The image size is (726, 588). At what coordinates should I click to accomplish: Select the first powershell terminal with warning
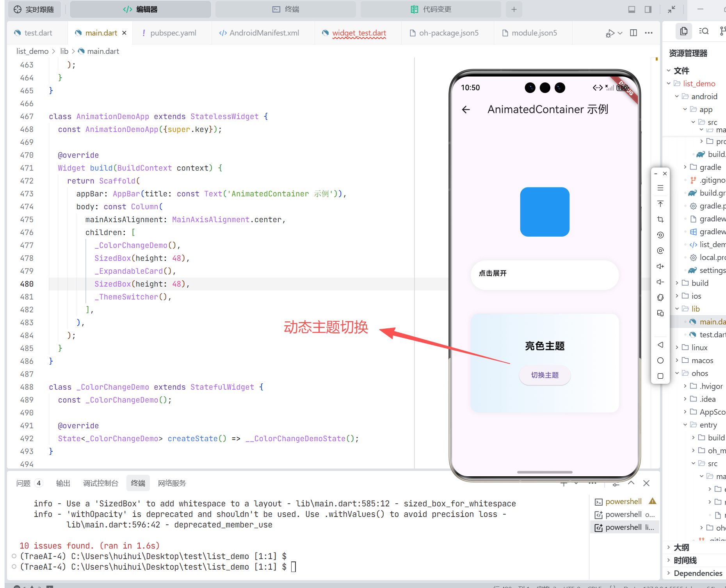[x=625, y=501]
